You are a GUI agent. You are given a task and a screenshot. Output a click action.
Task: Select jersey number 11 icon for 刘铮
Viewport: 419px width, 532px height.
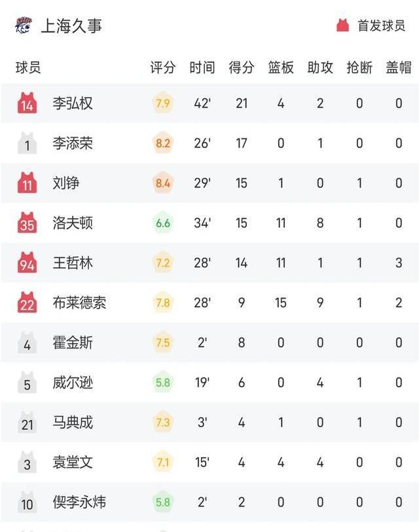pos(27,183)
